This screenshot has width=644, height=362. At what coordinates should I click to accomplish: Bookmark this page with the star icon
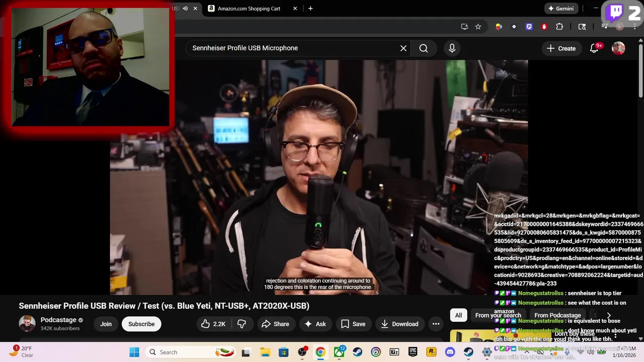click(478, 27)
